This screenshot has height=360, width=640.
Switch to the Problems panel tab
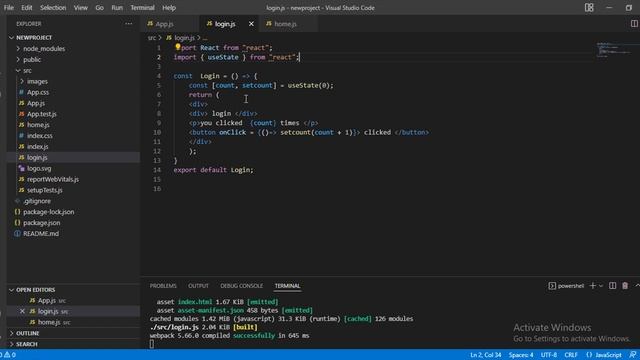(163, 286)
